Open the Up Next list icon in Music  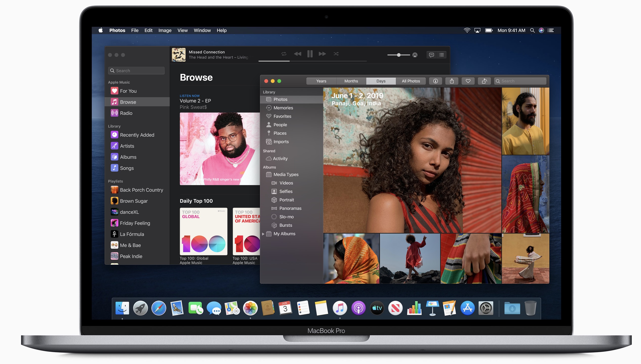click(x=442, y=55)
